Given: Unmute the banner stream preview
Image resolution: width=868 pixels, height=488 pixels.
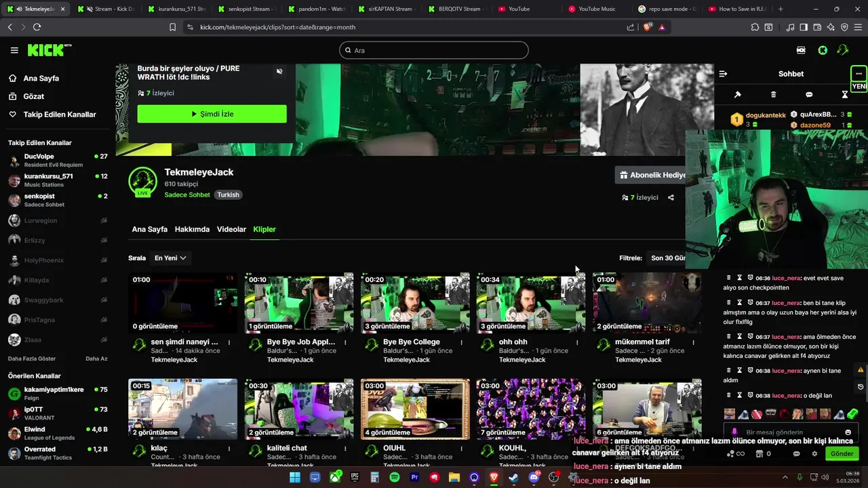Looking at the screenshot, I should coord(279,71).
